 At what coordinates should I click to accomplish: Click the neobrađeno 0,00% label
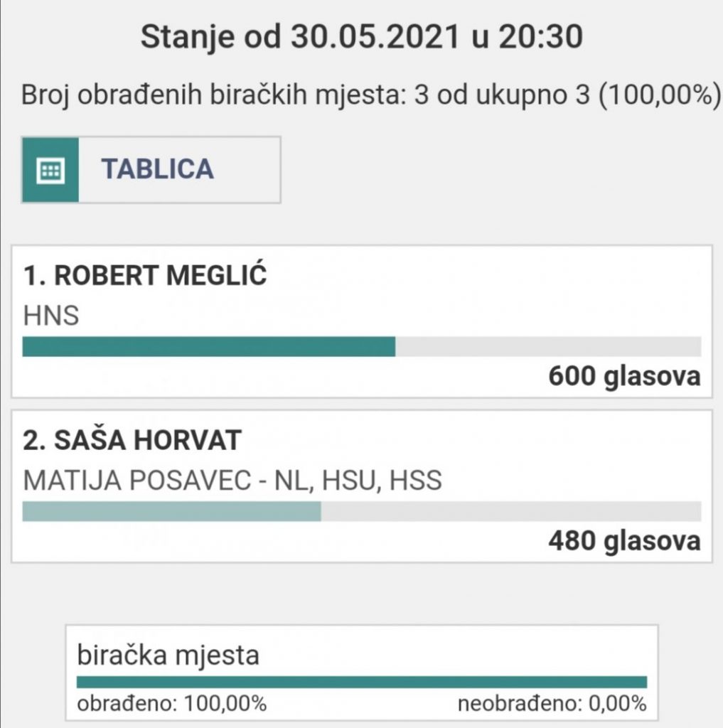[552, 705]
